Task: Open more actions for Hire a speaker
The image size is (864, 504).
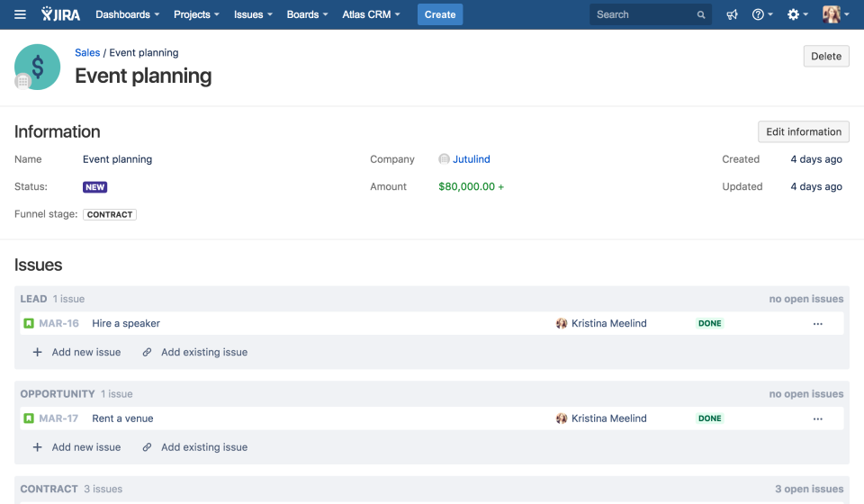Action: coord(818,324)
